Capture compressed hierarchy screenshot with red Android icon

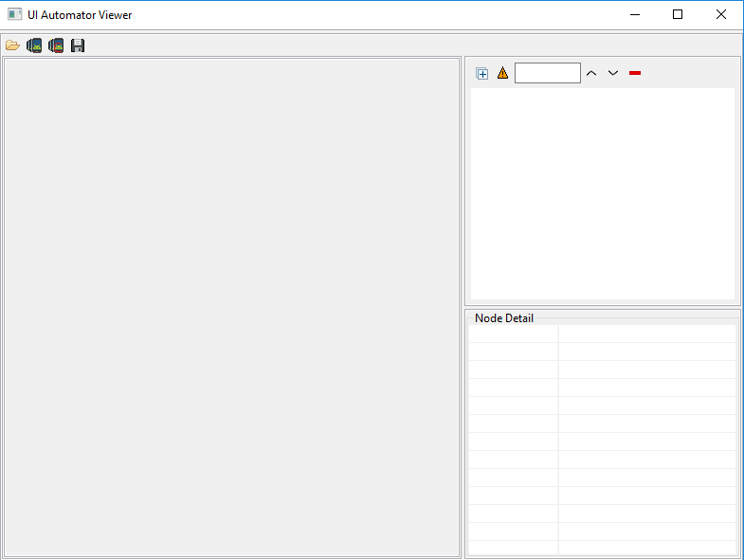[56, 45]
